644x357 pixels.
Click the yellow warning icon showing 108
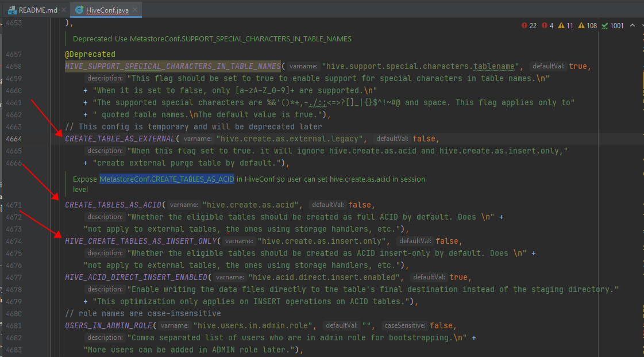coord(581,26)
